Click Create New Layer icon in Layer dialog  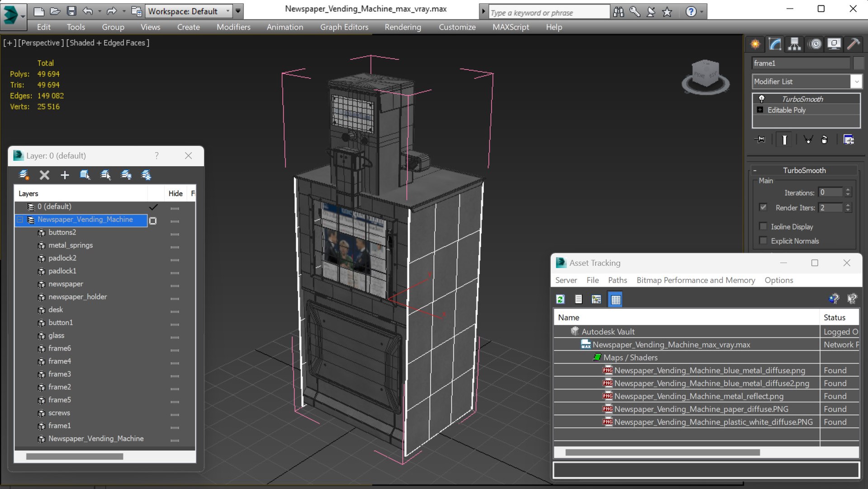tap(24, 175)
